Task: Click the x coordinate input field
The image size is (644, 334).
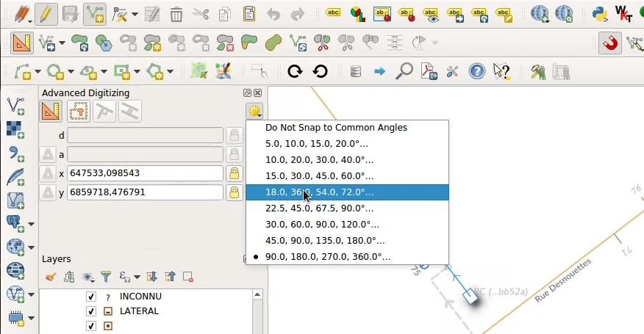Action: coord(145,173)
